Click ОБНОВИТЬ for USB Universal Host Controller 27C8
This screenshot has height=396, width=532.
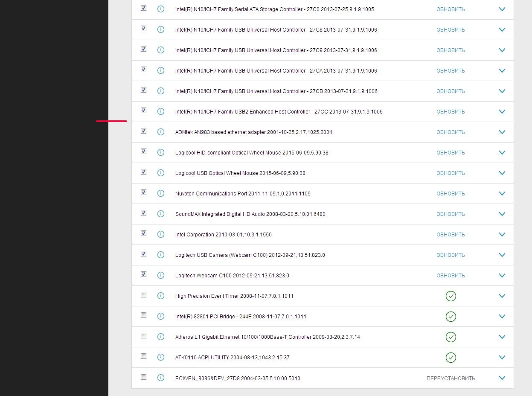pyautogui.click(x=451, y=30)
